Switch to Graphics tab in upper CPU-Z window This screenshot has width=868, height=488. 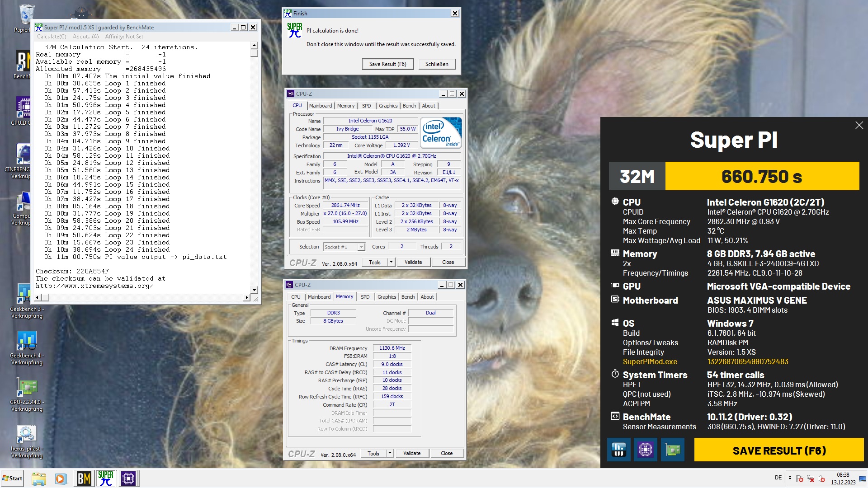(388, 106)
